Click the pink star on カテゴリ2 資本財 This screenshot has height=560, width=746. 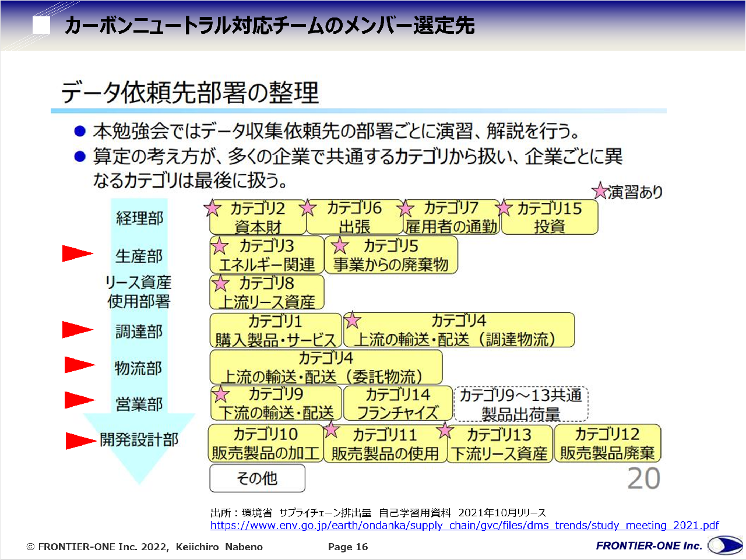213,208
